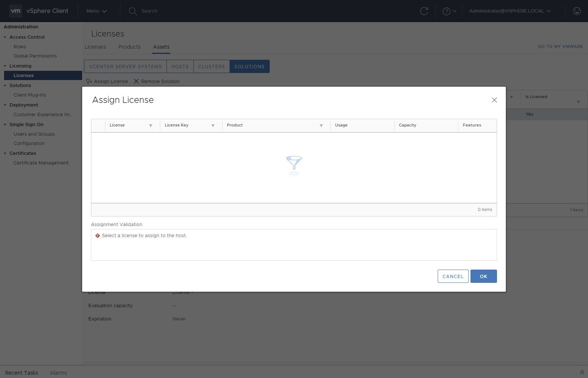Image resolution: width=588 pixels, height=378 pixels.
Task: Select the Hosts assets tab
Action: click(x=180, y=66)
